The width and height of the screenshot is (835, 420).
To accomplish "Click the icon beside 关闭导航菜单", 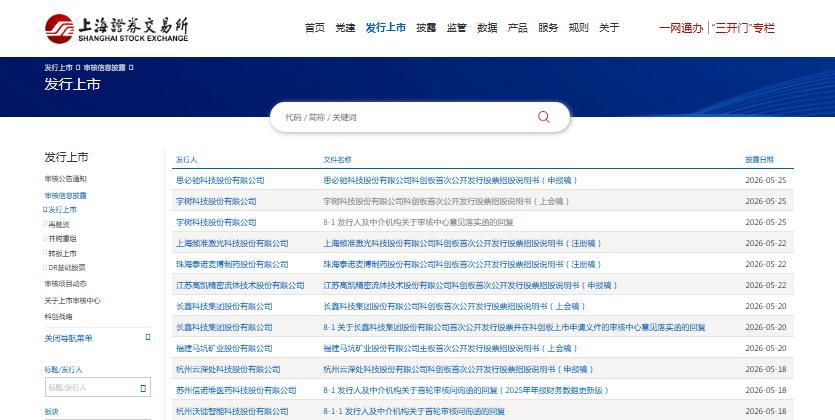I will click(148, 337).
